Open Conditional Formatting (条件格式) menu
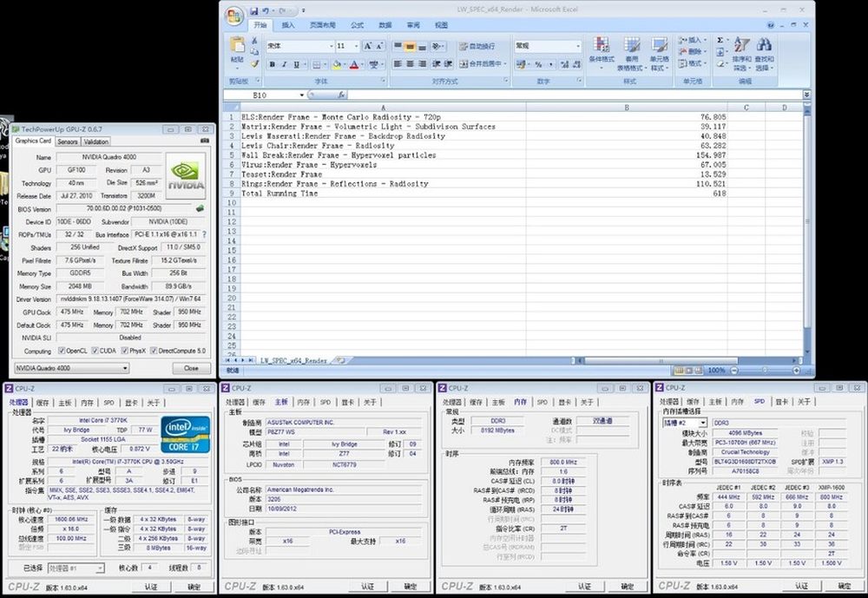Screen dimensions: 868x598 [x=602, y=54]
